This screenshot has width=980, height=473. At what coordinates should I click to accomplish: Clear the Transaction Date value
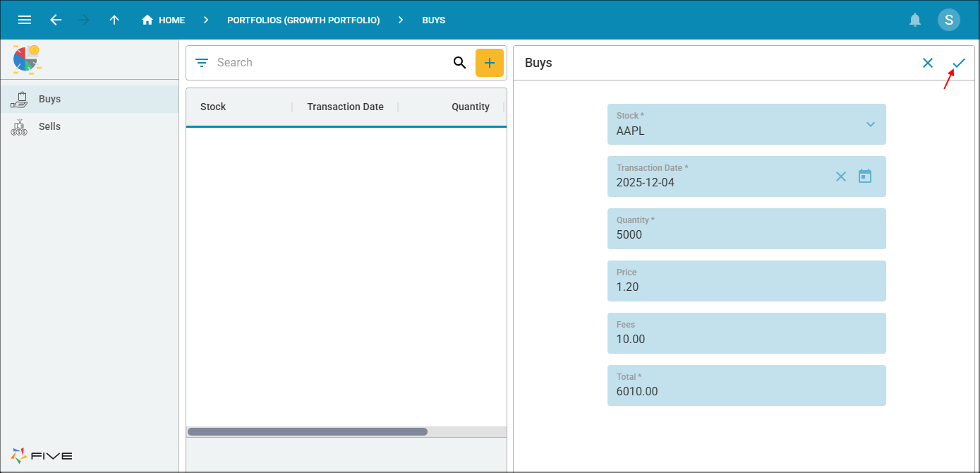coord(840,176)
